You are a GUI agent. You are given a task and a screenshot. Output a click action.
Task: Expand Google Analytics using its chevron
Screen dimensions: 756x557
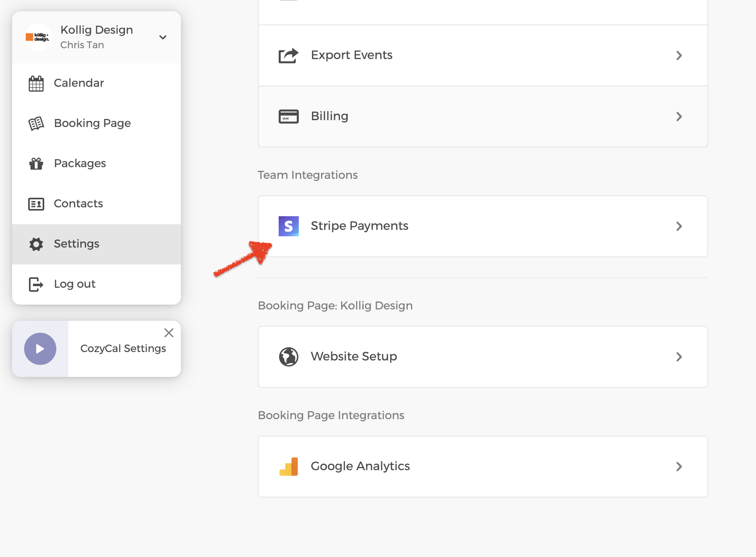679,467
